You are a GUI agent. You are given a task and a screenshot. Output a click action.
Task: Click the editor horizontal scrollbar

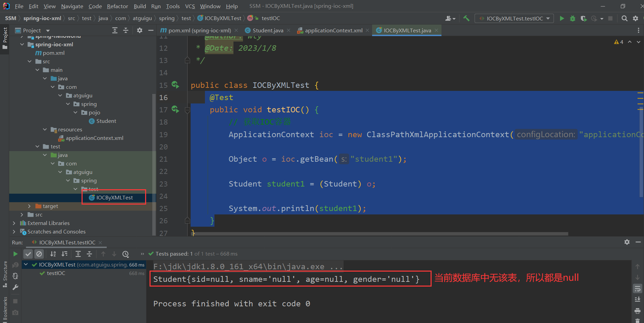click(x=379, y=234)
